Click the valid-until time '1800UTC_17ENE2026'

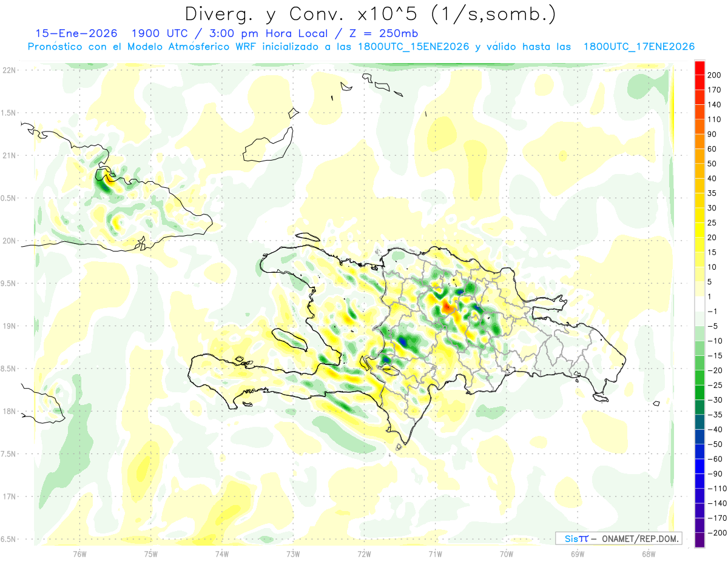click(x=639, y=47)
